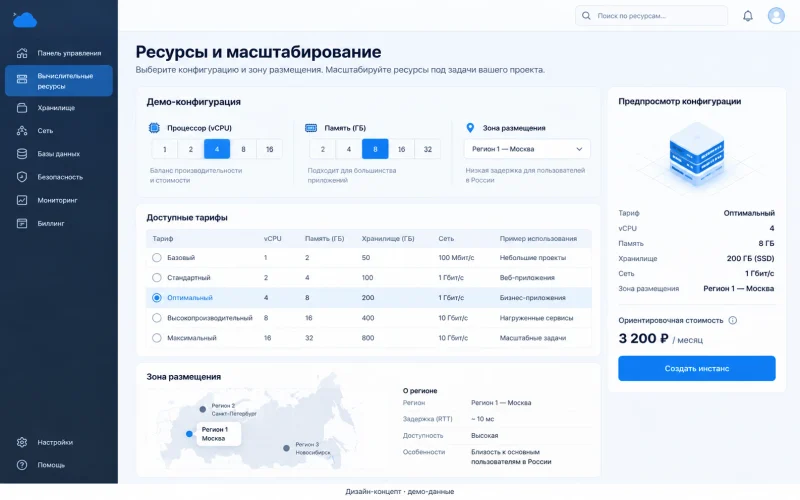800x500 pixels.
Task: Click the 200 ГБ (SSD) value in preview
Action: (750, 258)
